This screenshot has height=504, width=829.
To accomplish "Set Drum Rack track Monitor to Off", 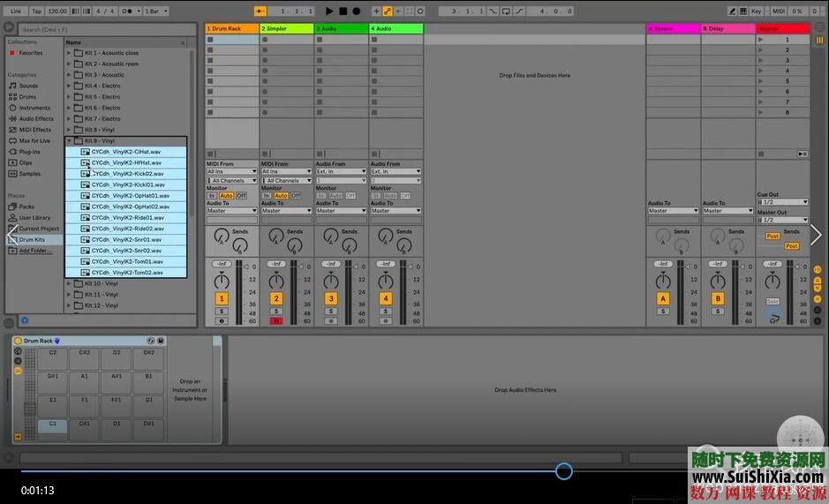I will tap(242, 196).
